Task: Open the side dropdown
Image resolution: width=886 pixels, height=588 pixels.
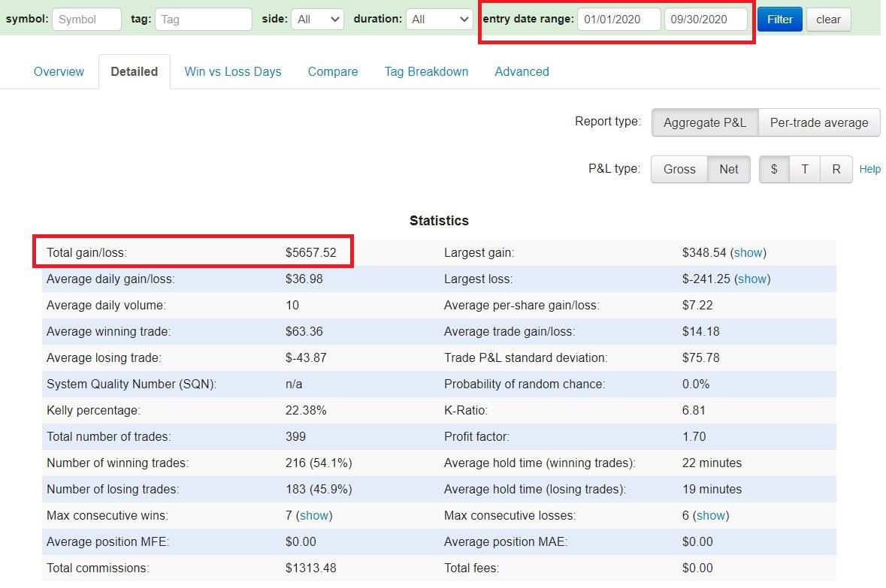Action: point(318,20)
